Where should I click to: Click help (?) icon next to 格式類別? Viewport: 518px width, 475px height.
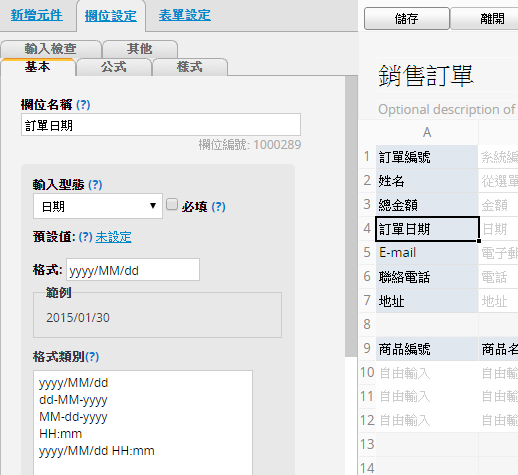tap(92, 357)
